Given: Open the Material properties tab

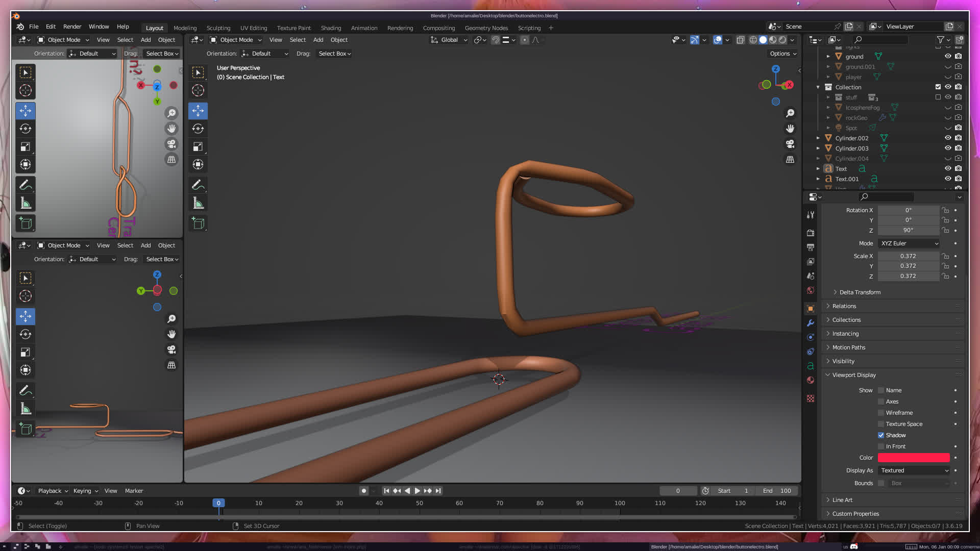Looking at the screenshot, I should click(x=811, y=380).
